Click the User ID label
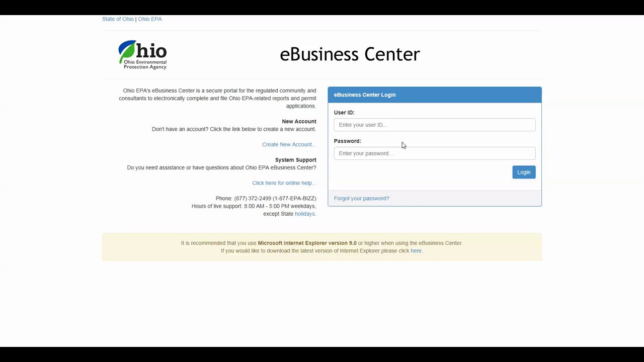Viewport: 644px width, 362px height. click(344, 113)
